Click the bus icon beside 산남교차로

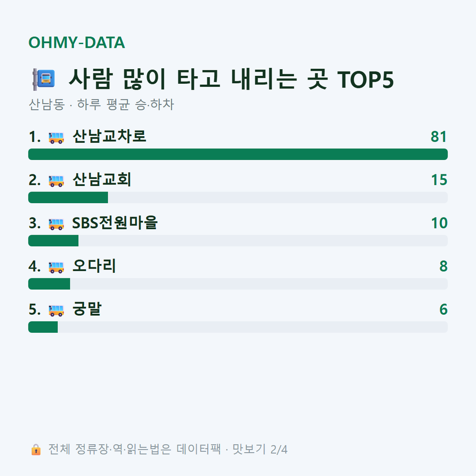coord(56,138)
